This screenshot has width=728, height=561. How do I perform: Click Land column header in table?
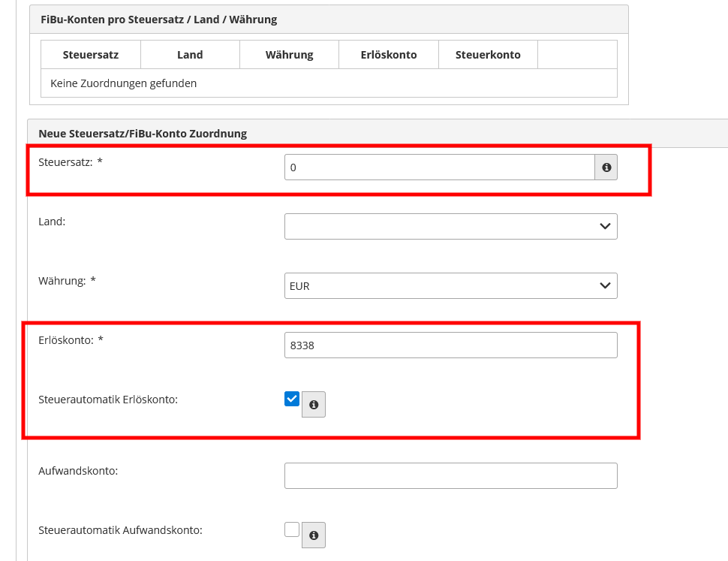190,55
